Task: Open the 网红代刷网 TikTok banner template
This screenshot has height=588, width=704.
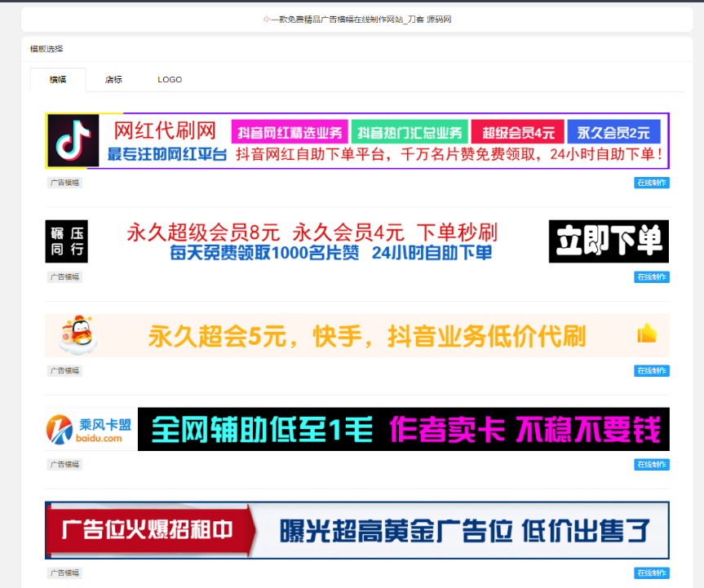Action: [357, 141]
